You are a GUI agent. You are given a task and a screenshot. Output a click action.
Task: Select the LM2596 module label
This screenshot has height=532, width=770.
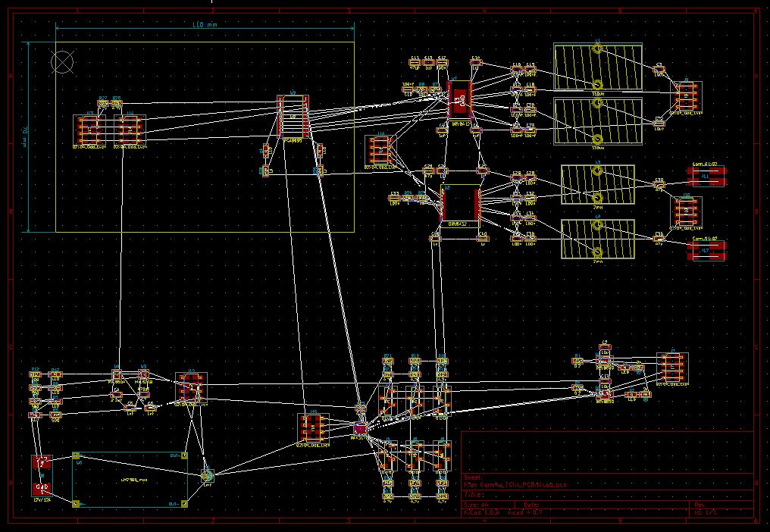click(x=133, y=480)
